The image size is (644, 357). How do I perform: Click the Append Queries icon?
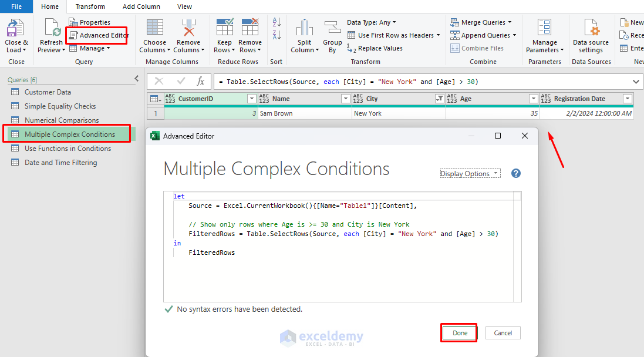point(454,35)
